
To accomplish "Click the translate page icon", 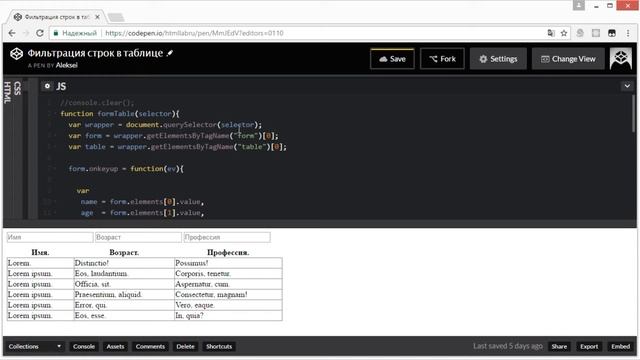I will (x=551, y=33).
